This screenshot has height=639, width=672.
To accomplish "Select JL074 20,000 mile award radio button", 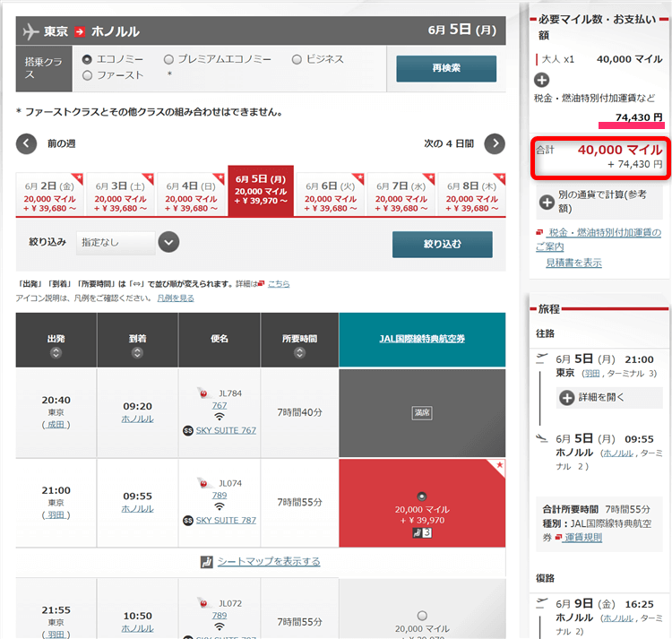I will pos(422,496).
